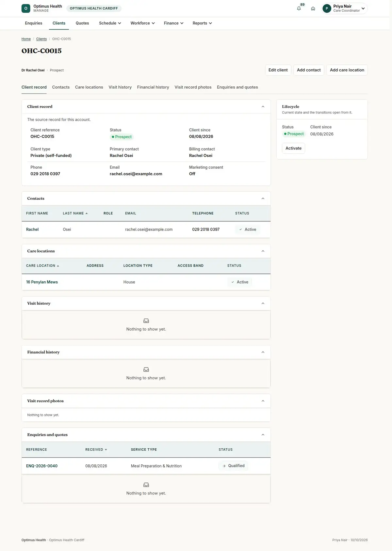Sort by Care Location column header
The height and width of the screenshot is (551, 392).
tap(42, 266)
